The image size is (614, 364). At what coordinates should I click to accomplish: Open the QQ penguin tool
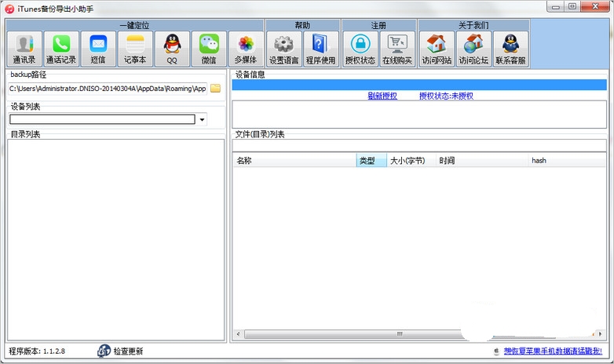tap(172, 49)
